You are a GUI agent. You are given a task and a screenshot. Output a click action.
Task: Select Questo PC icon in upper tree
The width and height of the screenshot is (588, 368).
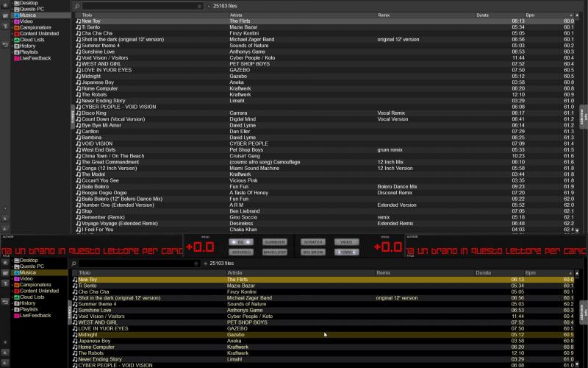coord(16,9)
